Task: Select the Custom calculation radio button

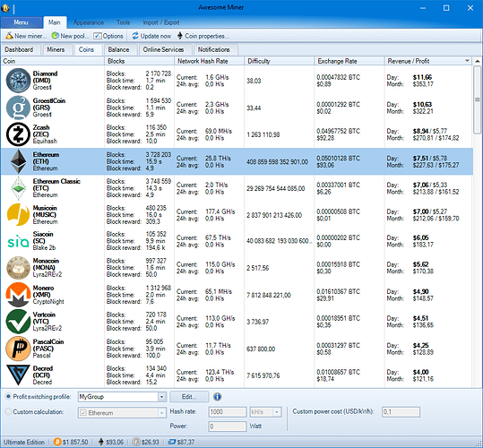Action: pos(8,411)
